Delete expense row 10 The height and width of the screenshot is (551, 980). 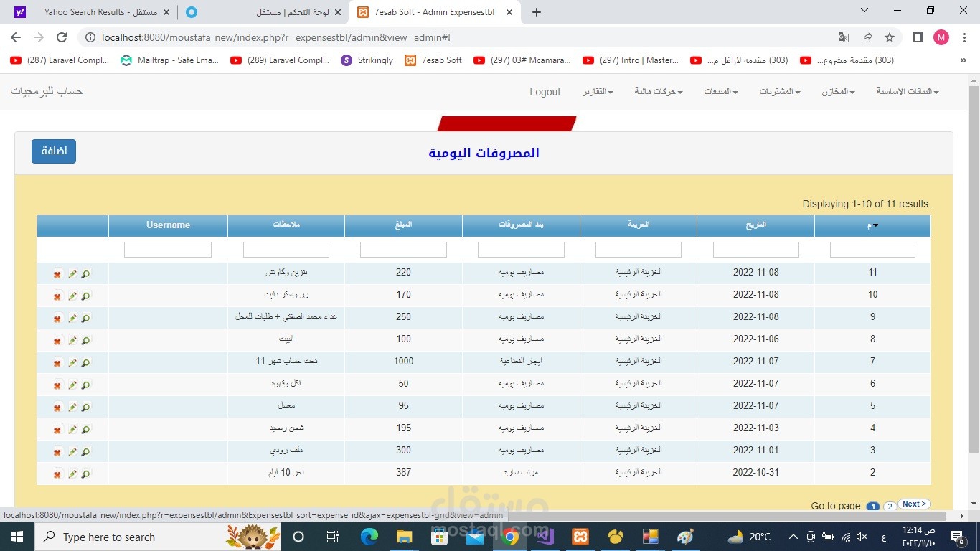(x=57, y=296)
